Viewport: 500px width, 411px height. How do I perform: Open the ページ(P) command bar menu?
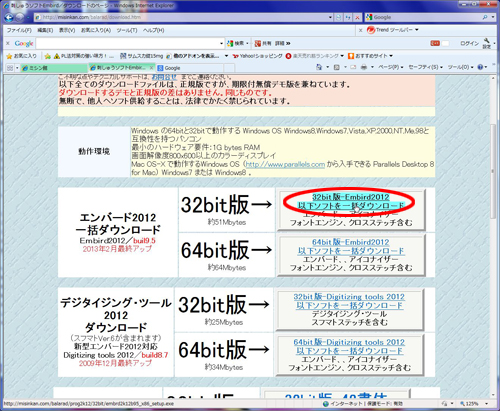pyautogui.click(x=390, y=67)
